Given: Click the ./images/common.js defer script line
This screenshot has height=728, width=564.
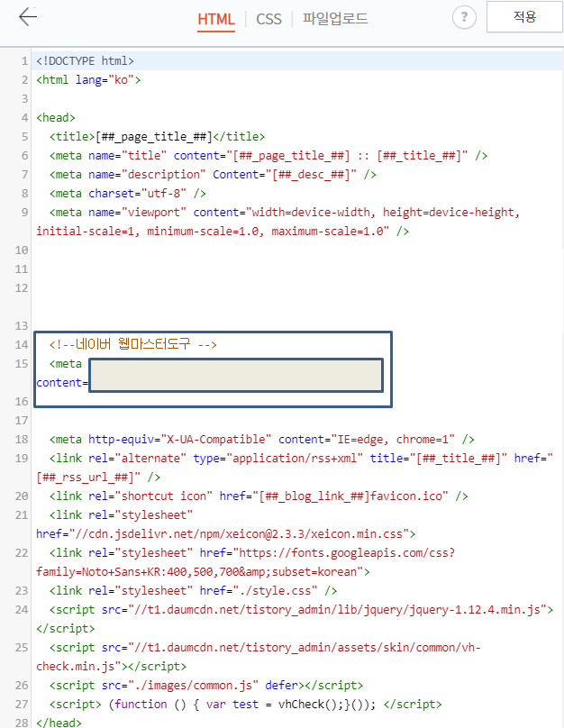Looking at the screenshot, I should point(206,686).
